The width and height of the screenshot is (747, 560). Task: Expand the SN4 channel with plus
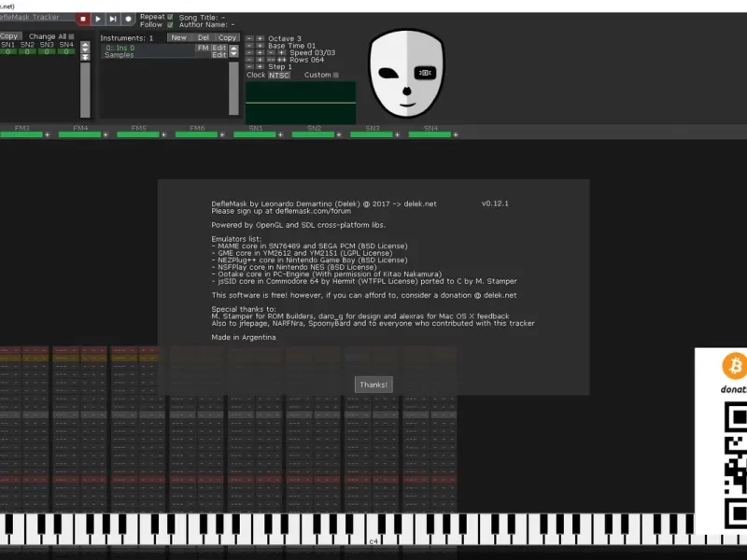coord(456,134)
